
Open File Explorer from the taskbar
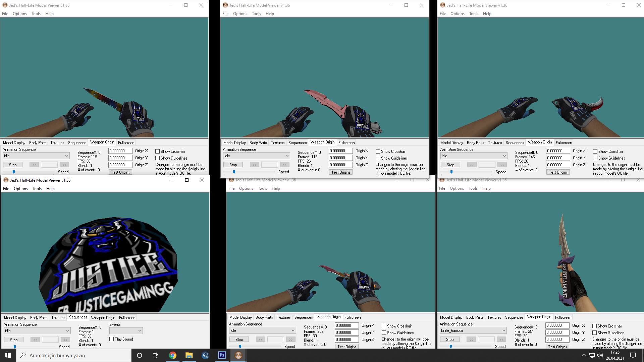click(x=189, y=355)
